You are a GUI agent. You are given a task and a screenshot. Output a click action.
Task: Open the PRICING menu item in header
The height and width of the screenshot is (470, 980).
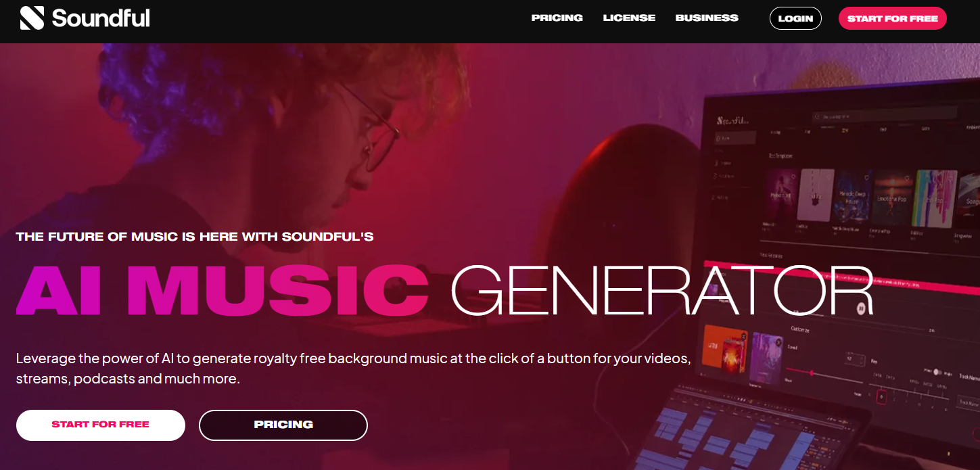coord(557,18)
